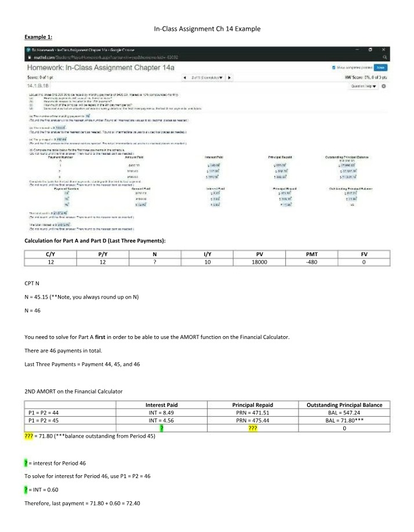Image resolution: width=414 pixels, height=532 pixels.
Task: Click the 'N = 45.15' note line
Action: (81, 297)
